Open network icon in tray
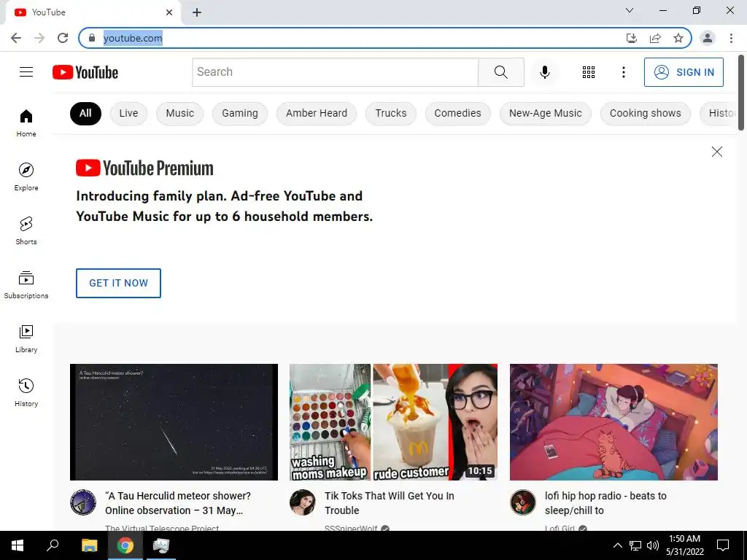 (635, 545)
